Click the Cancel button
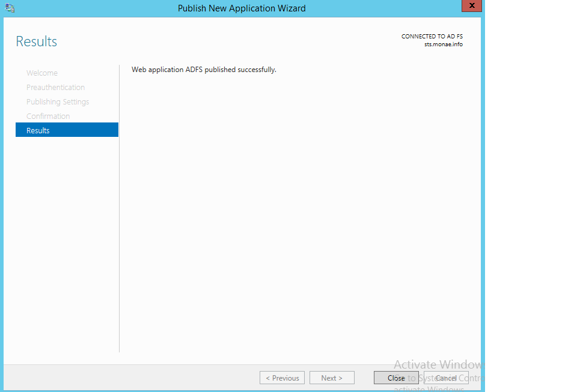577x392 pixels. click(x=446, y=378)
